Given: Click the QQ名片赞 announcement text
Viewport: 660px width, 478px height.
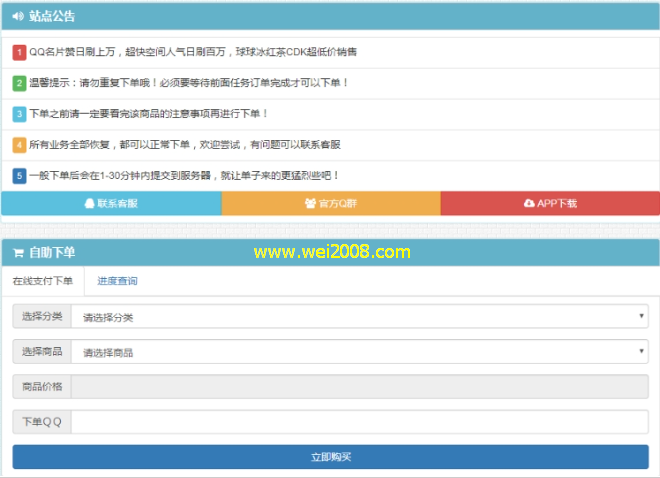Looking at the screenshot, I should tap(192, 52).
